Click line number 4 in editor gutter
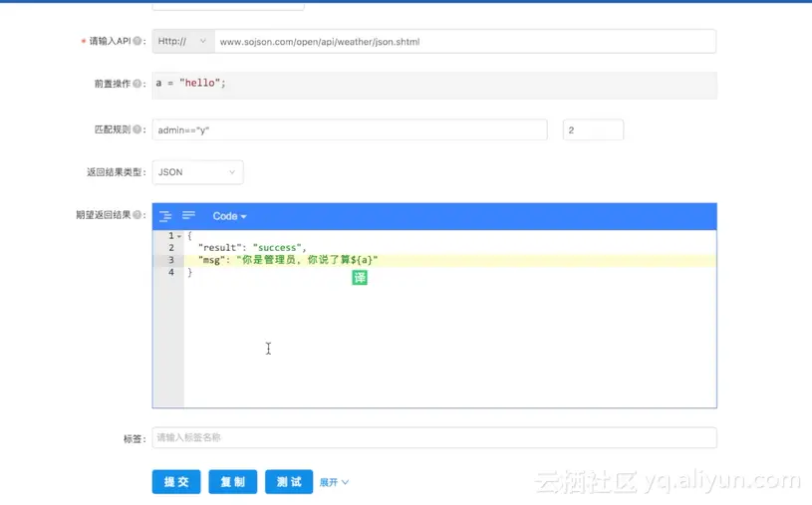This screenshot has height=505, width=812. pyautogui.click(x=171, y=272)
